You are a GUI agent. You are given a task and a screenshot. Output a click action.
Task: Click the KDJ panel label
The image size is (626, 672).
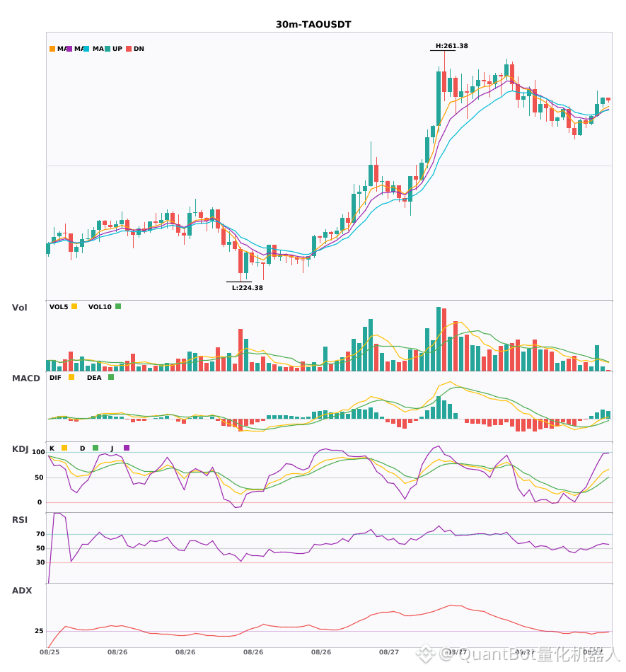pyautogui.click(x=20, y=449)
